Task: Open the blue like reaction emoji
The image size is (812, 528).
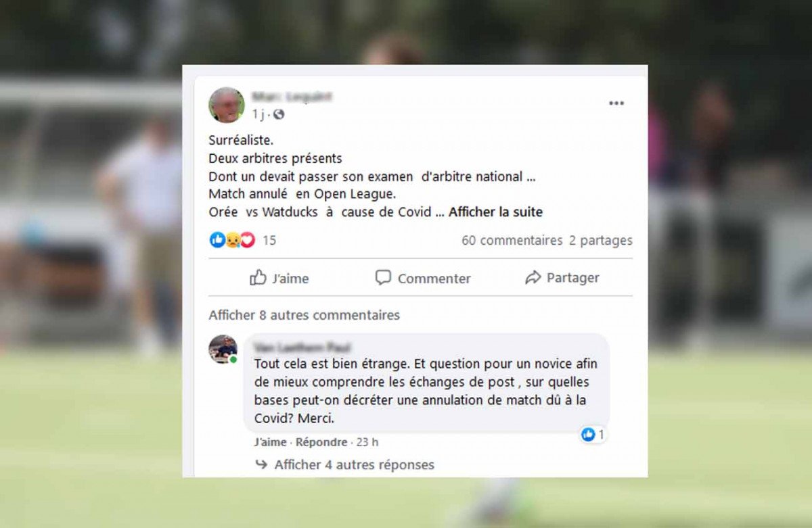Action: point(217,240)
